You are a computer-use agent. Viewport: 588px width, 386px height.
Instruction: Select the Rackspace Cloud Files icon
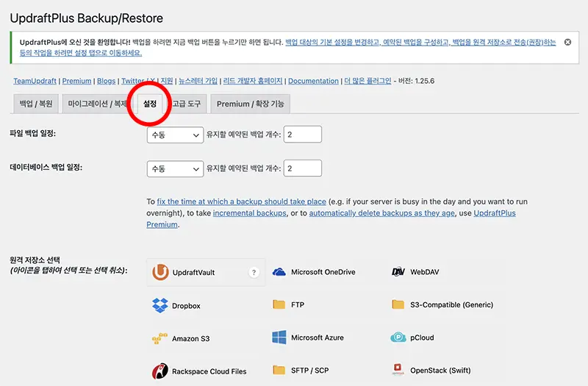(160, 371)
